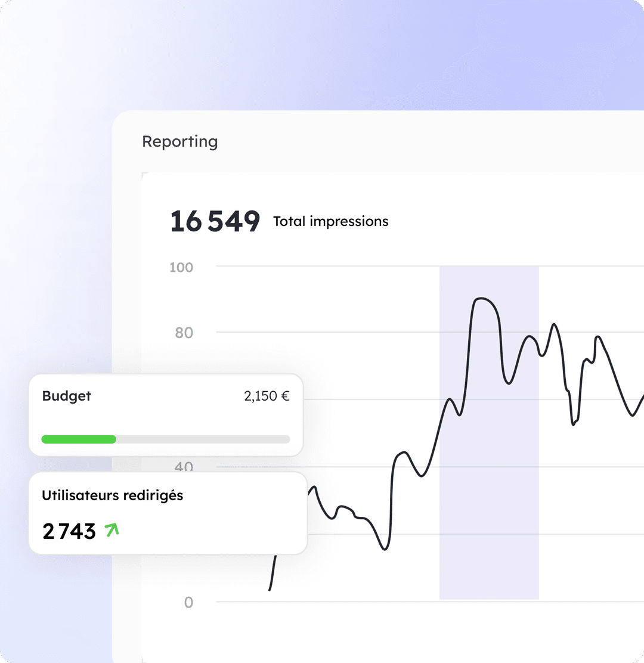The height and width of the screenshot is (663, 644).
Task: Click the Budget card title
Action: tap(66, 396)
